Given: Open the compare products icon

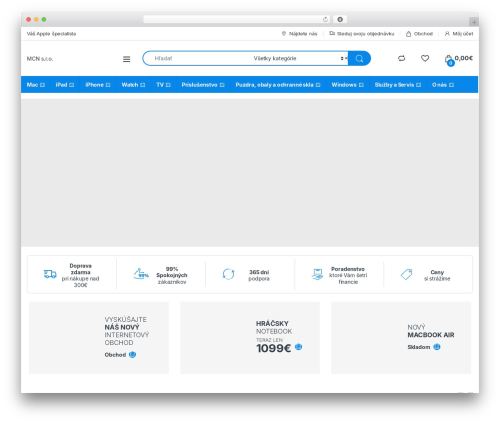Looking at the screenshot, I should (401, 58).
